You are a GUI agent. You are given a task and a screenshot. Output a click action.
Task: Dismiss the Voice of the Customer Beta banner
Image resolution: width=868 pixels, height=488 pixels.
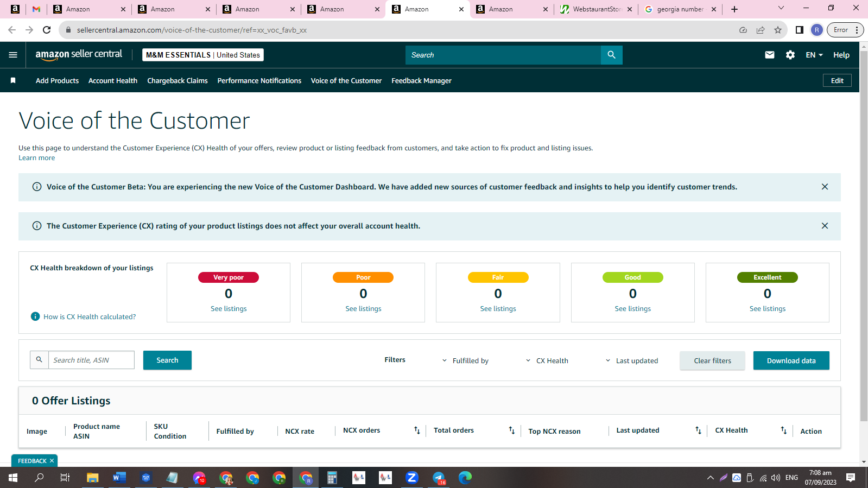pos(825,187)
